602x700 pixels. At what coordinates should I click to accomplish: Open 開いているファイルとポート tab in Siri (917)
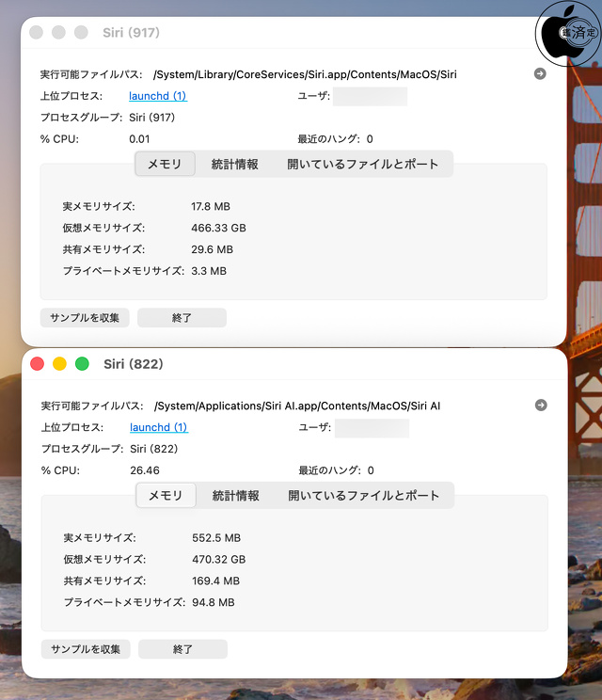click(362, 164)
